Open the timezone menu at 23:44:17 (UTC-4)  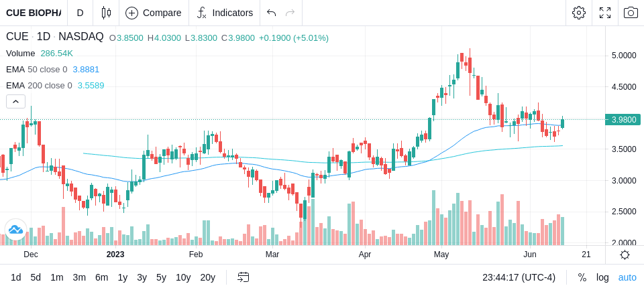[519, 277]
